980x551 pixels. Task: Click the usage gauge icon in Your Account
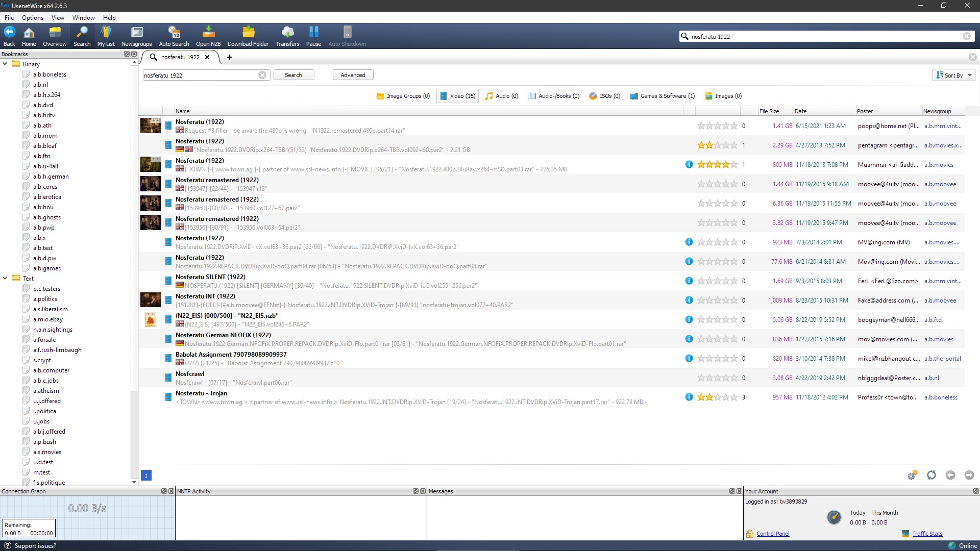coord(834,517)
